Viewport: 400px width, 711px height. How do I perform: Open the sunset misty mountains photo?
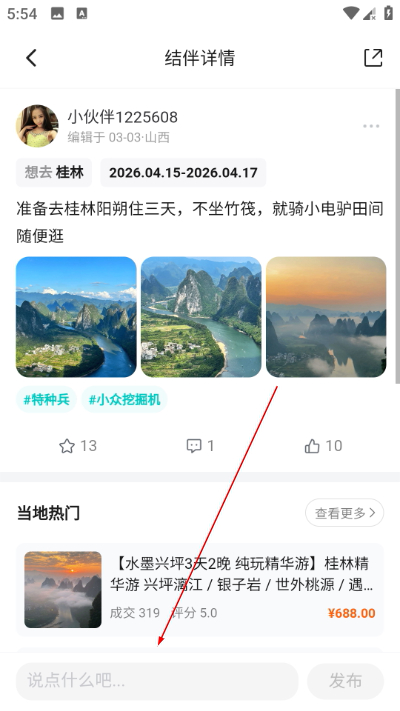(x=326, y=317)
